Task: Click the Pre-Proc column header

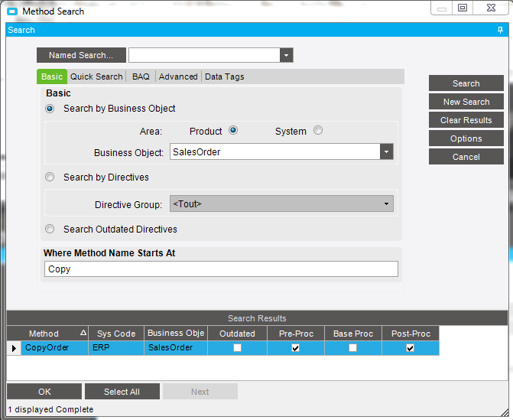Action: point(296,334)
